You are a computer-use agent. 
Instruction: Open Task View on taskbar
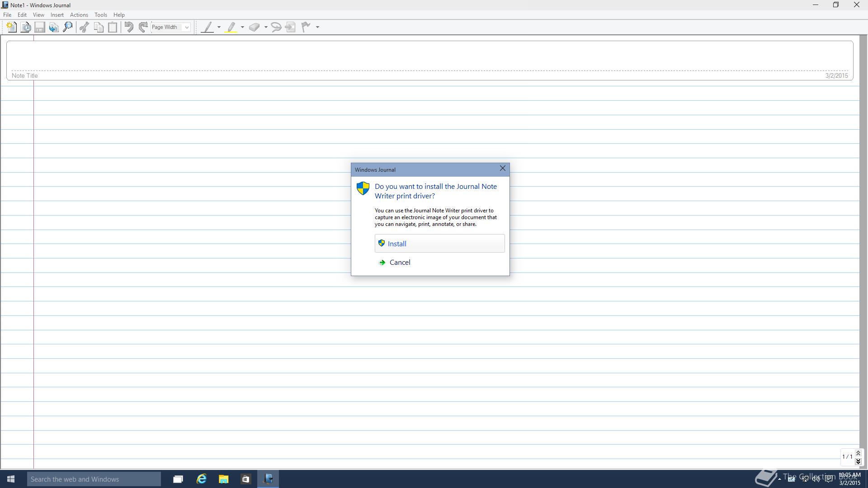pos(178,479)
